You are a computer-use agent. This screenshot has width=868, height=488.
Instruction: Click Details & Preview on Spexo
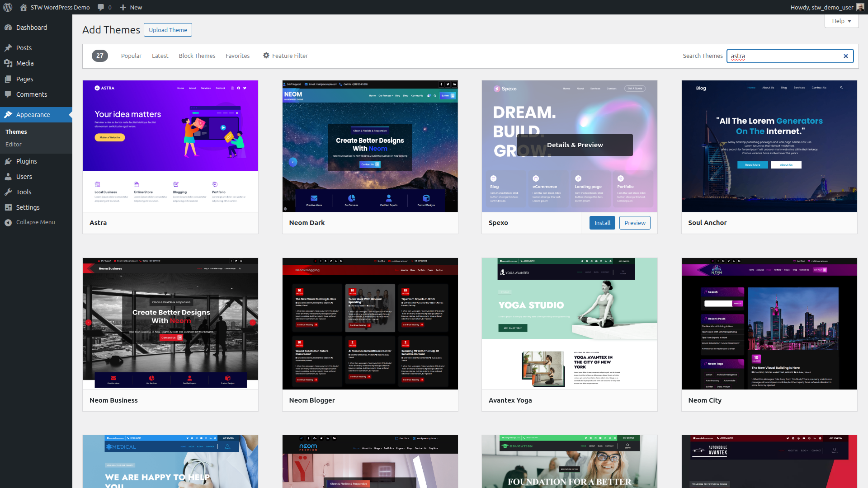click(575, 145)
